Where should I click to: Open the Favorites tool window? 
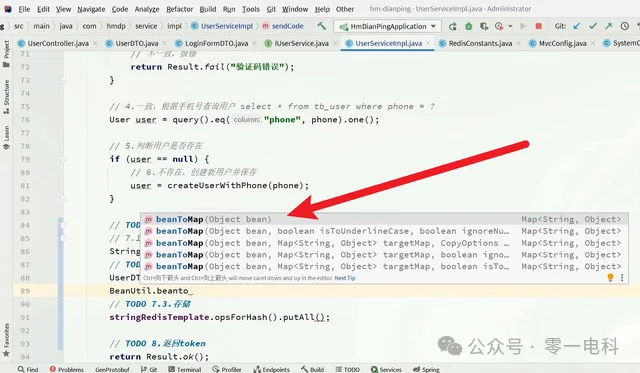pos(7,340)
